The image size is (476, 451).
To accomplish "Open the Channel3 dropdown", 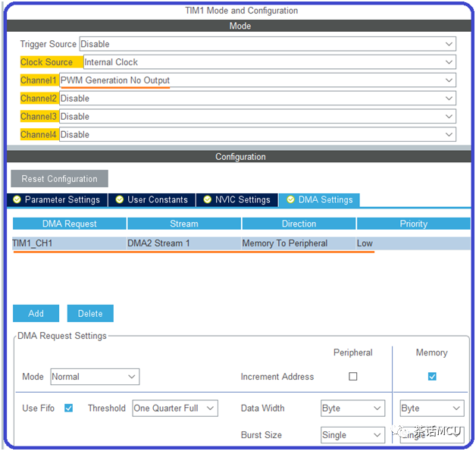I will click(x=258, y=116).
